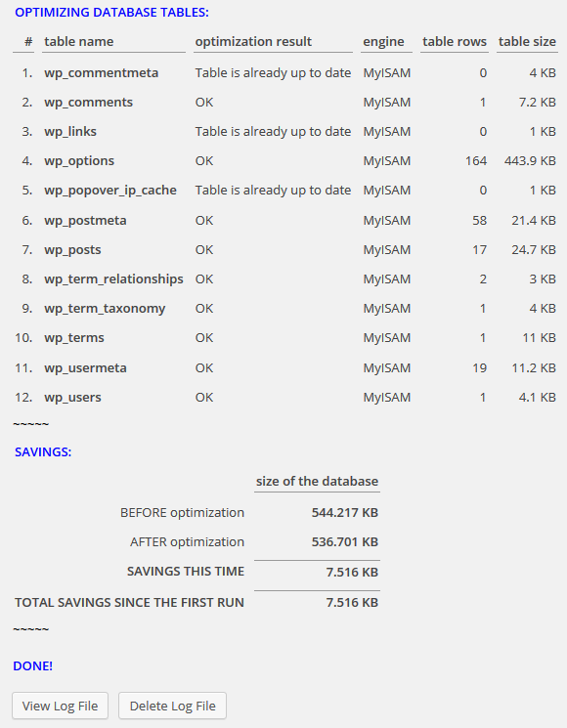Select the wp_commentmeta table name

102,73
